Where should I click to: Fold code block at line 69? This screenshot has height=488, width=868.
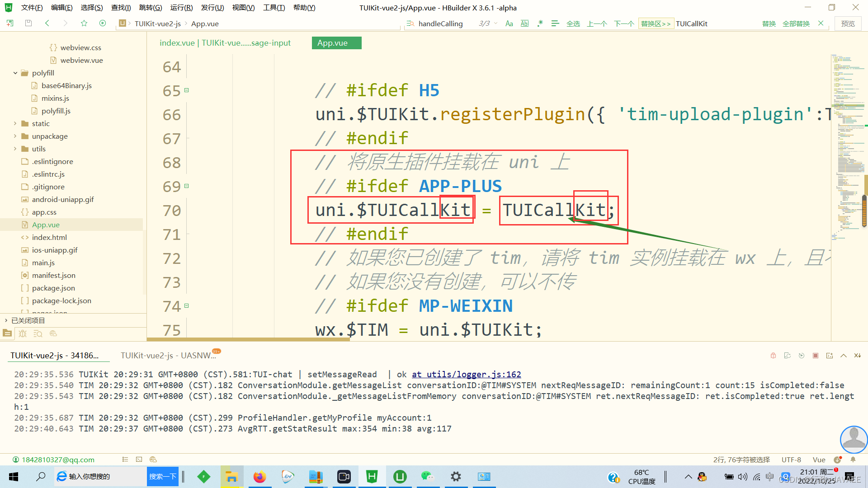pyautogui.click(x=186, y=186)
